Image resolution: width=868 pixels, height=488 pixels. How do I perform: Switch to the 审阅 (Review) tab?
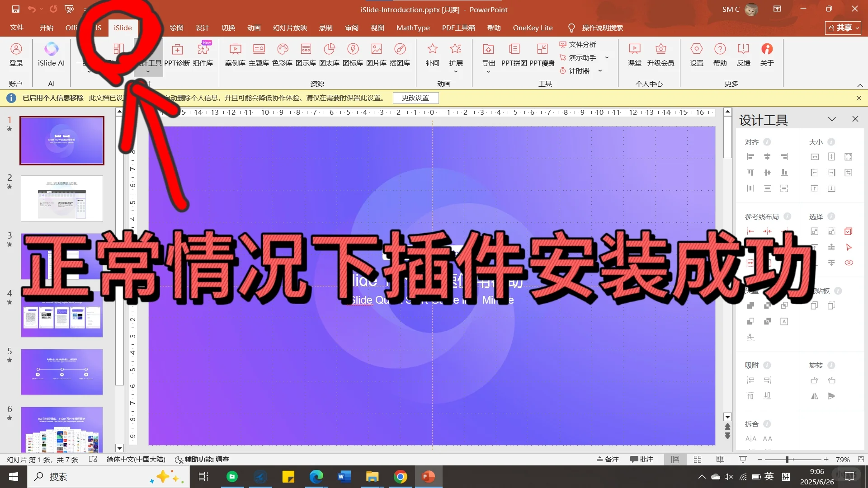[x=352, y=28]
